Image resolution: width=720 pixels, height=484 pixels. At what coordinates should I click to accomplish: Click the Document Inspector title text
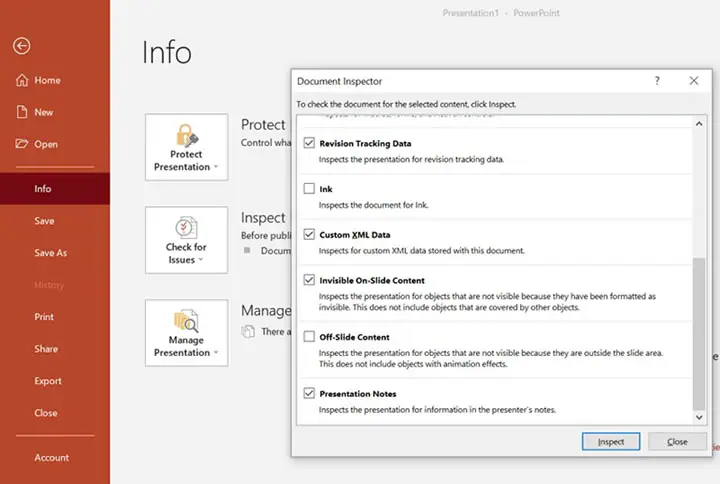click(339, 81)
